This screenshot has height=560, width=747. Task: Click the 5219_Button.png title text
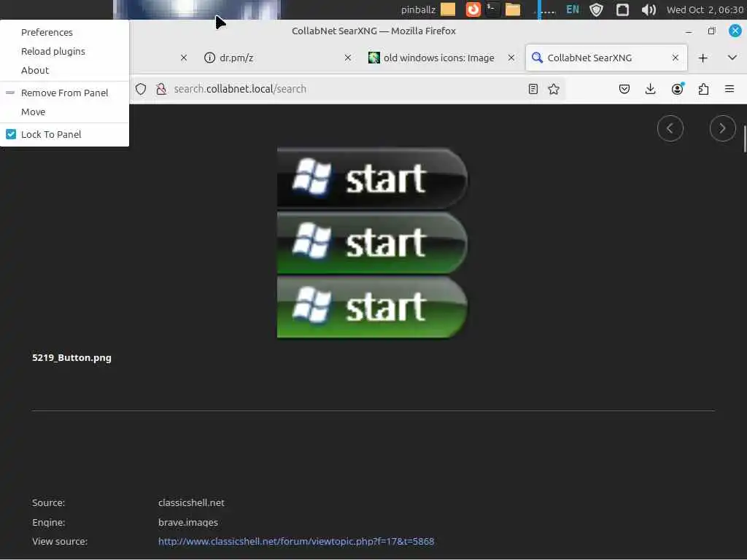pyautogui.click(x=71, y=357)
